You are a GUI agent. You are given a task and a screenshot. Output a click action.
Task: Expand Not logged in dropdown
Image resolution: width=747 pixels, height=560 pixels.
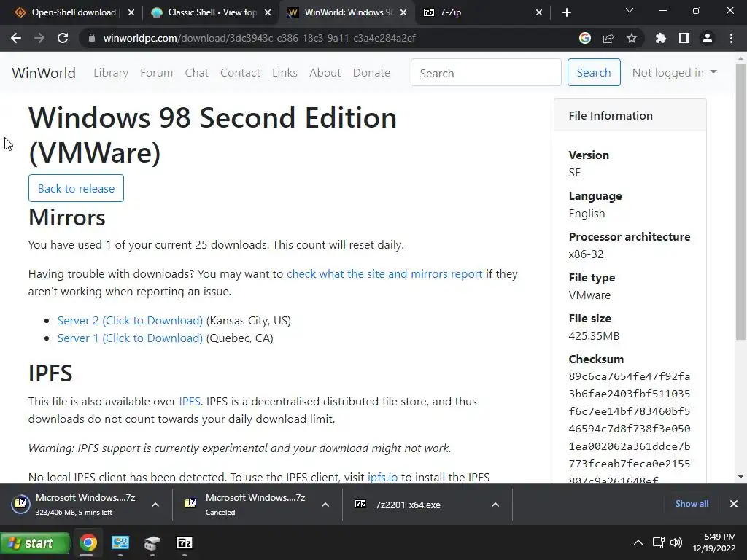point(674,72)
